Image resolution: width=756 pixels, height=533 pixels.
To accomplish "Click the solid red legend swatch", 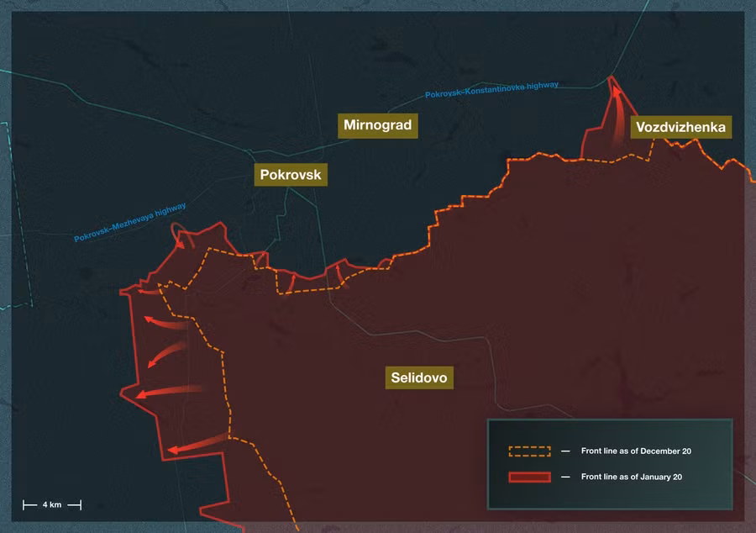I will pyautogui.click(x=529, y=477).
